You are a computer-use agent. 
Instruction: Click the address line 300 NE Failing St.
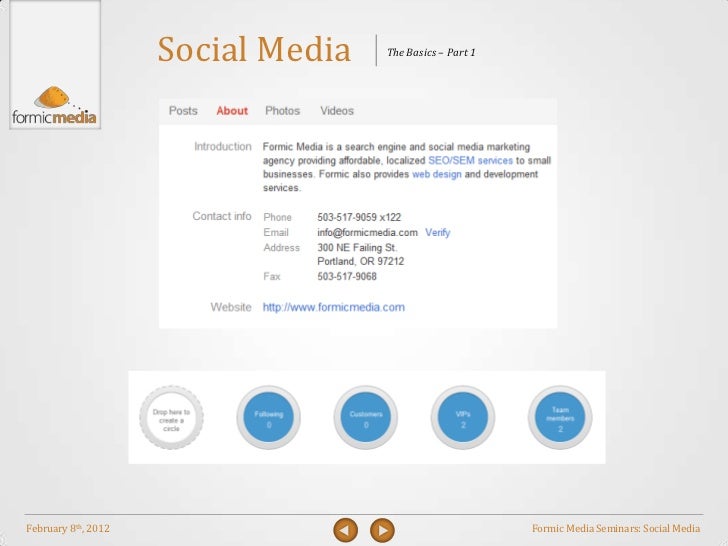pyautogui.click(x=357, y=247)
